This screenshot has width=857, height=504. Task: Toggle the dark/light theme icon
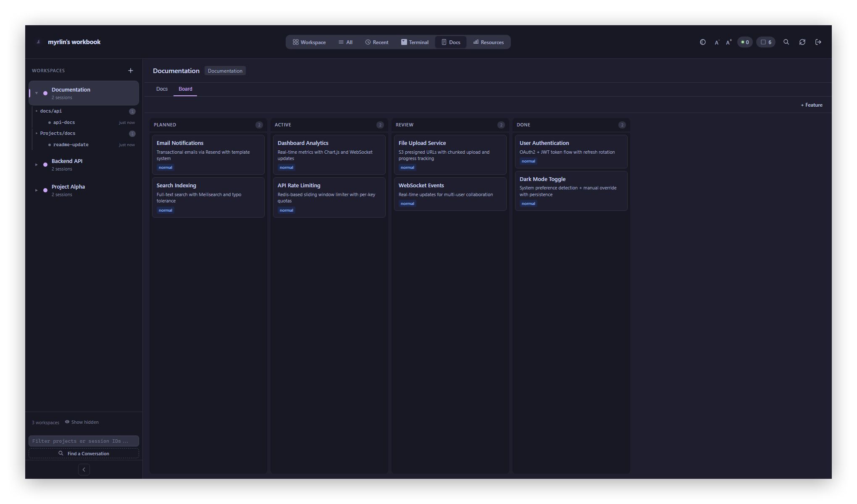point(703,42)
